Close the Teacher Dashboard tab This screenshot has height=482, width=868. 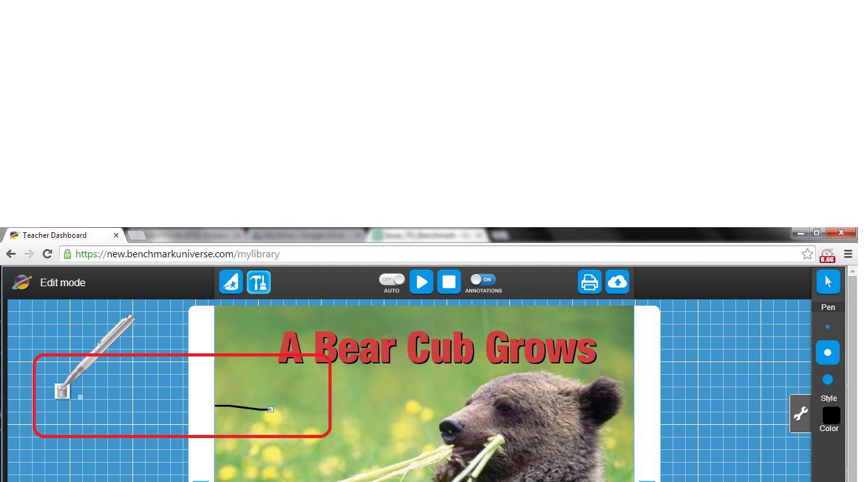pyautogui.click(x=116, y=235)
